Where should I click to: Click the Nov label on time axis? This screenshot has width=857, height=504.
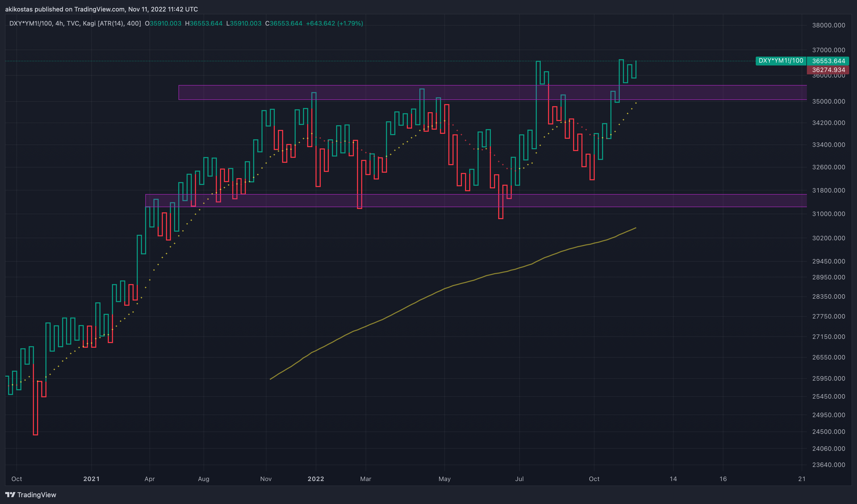[266, 479]
